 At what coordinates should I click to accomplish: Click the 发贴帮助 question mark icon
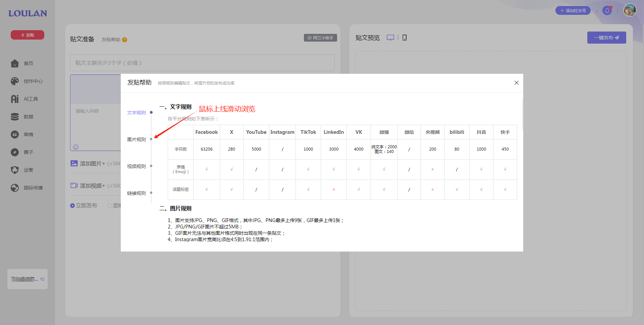pos(124,40)
